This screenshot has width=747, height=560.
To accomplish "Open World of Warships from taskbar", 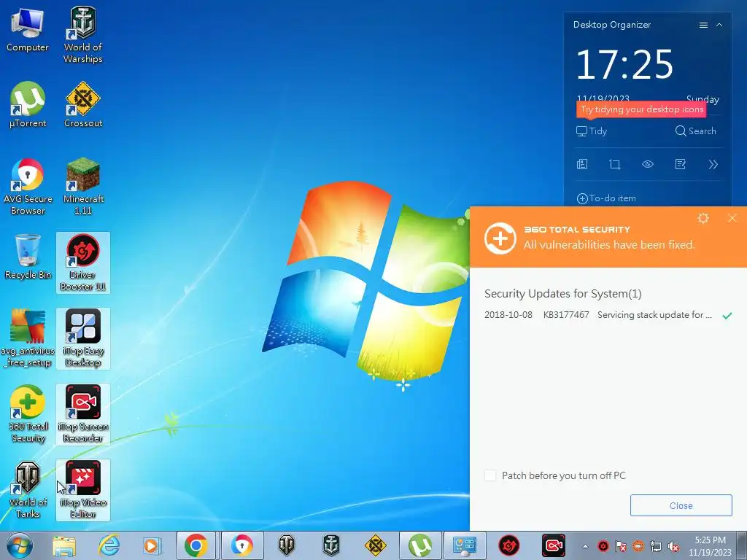I will point(331,545).
